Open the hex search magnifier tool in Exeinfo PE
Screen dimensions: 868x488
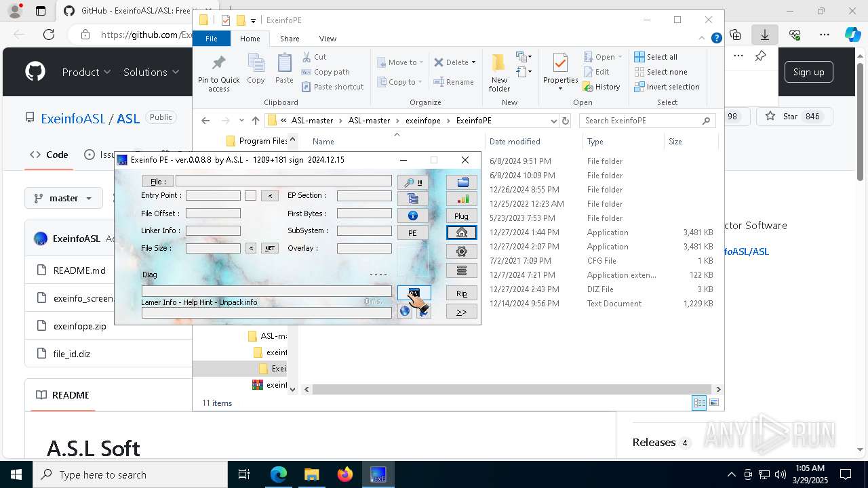412,182
